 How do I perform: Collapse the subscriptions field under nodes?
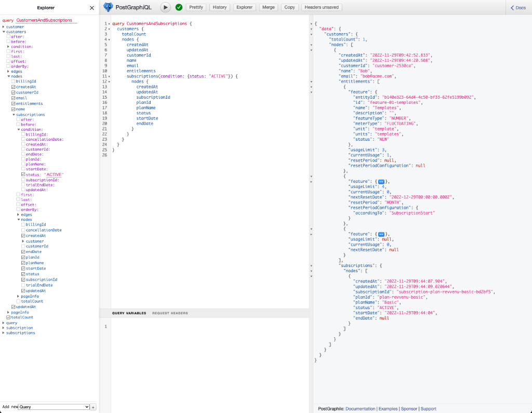point(14,115)
